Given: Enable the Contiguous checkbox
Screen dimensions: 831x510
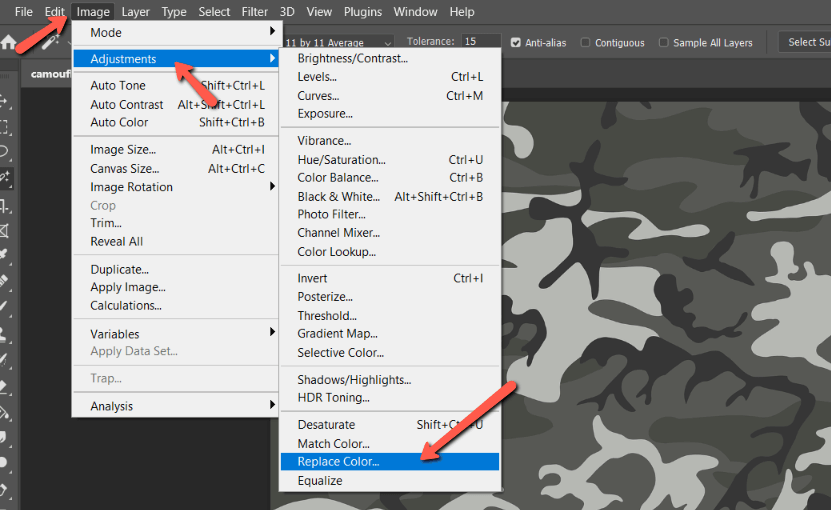Looking at the screenshot, I should point(585,43).
